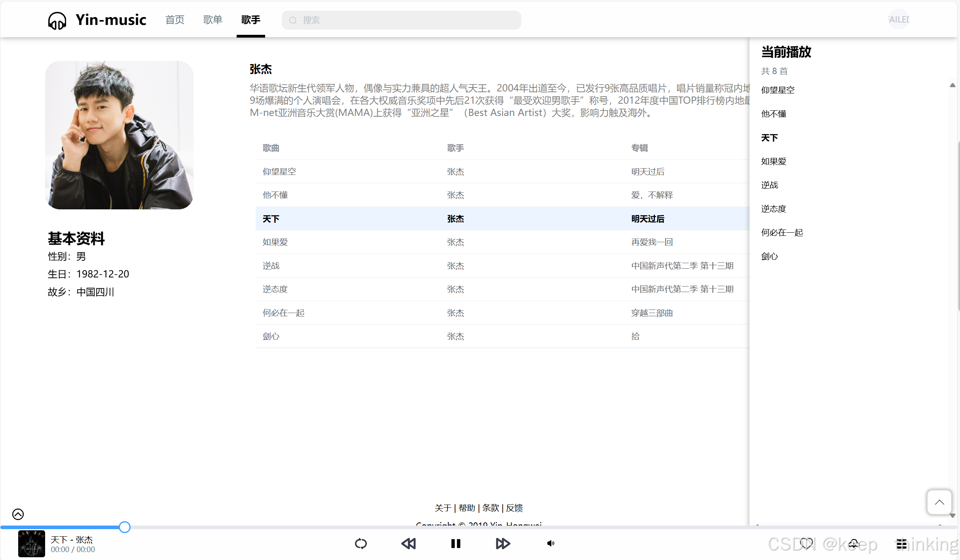This screenshot has height=560, width=960.
Task: Click the search input field
Action: [x=401, y=20]
